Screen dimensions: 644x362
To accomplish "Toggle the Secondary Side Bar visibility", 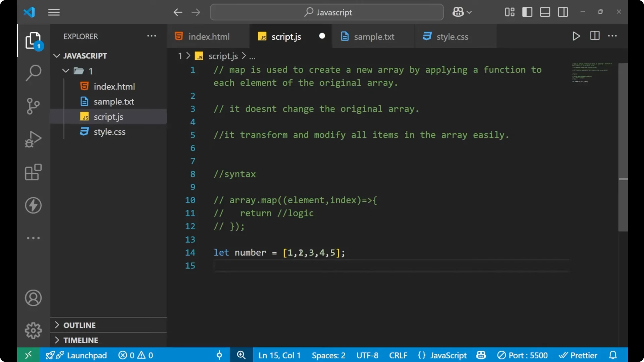I will 563,12.
